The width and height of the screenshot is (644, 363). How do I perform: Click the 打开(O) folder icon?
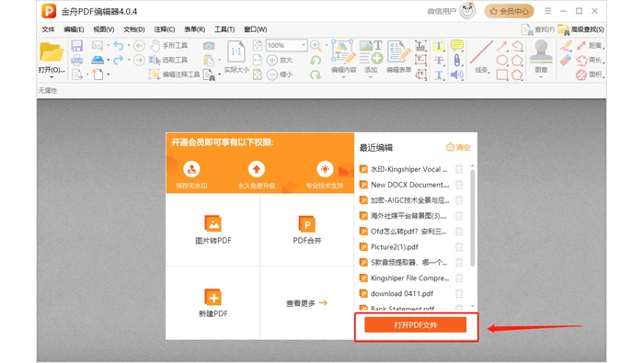coord(52,52)
